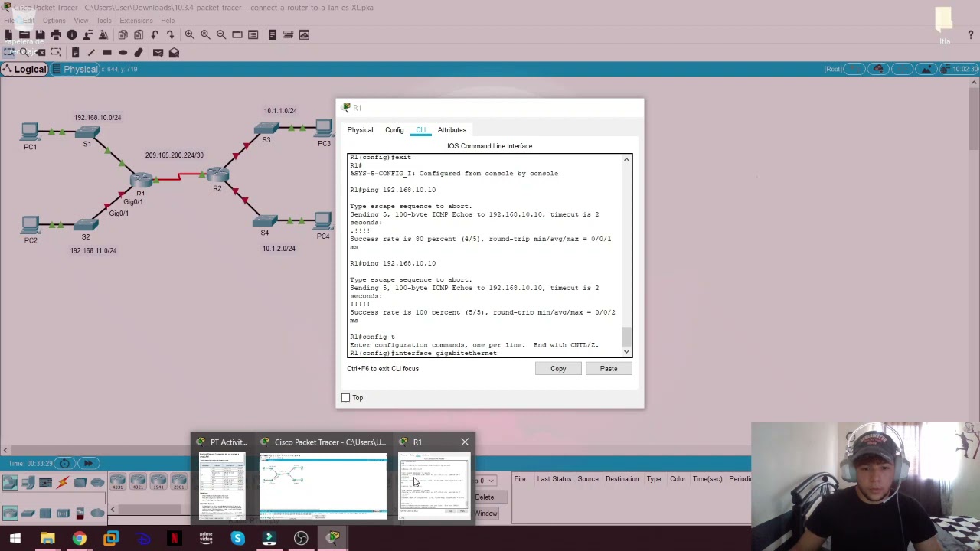Open Skype from the taskbar

[237, 539]
